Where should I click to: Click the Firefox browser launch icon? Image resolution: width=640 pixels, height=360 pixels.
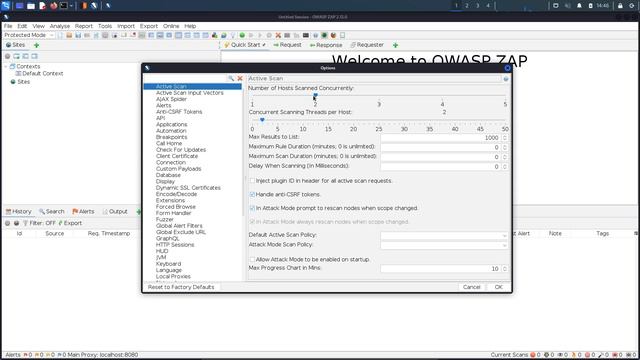tap(333, 35)
